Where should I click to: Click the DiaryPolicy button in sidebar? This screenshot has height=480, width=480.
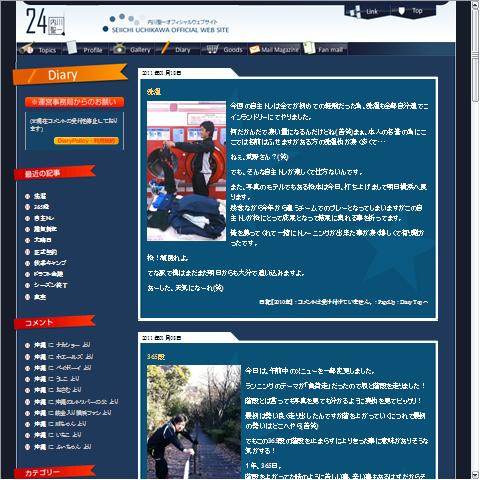(x=86, y=141)
